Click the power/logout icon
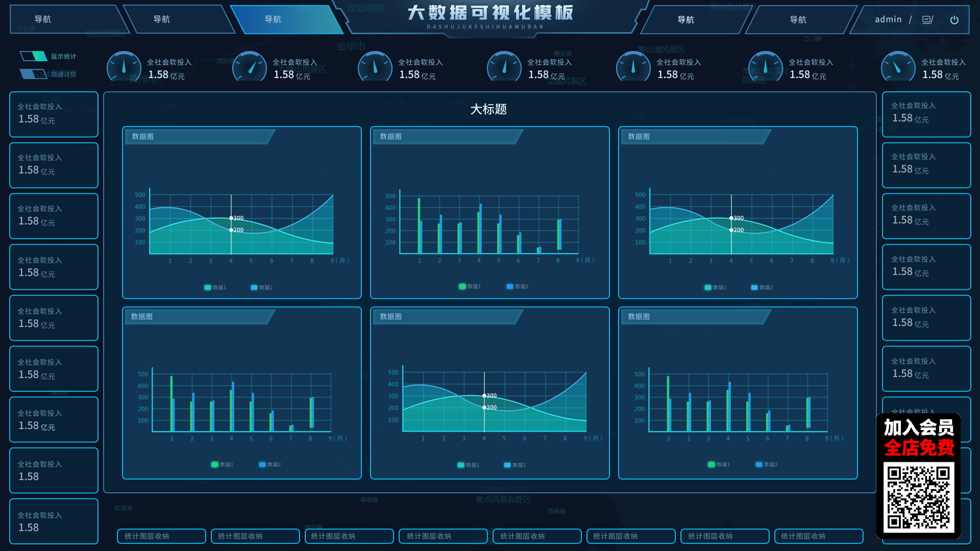The height and width of the screenshot is (551, 980). [x=954, y=20]
